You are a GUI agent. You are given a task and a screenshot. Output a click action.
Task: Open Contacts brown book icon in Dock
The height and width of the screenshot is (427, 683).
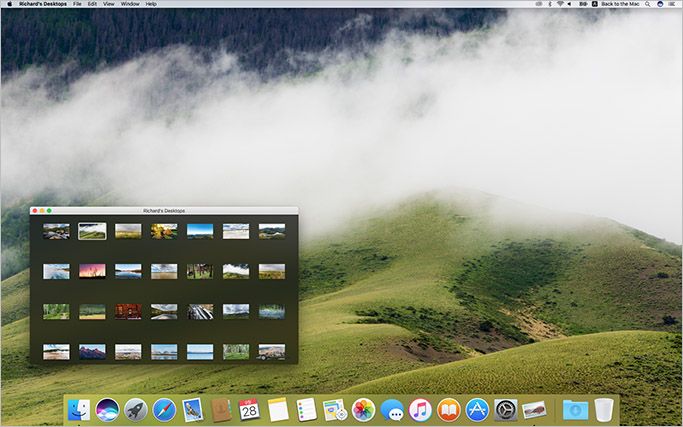point(221,410)
